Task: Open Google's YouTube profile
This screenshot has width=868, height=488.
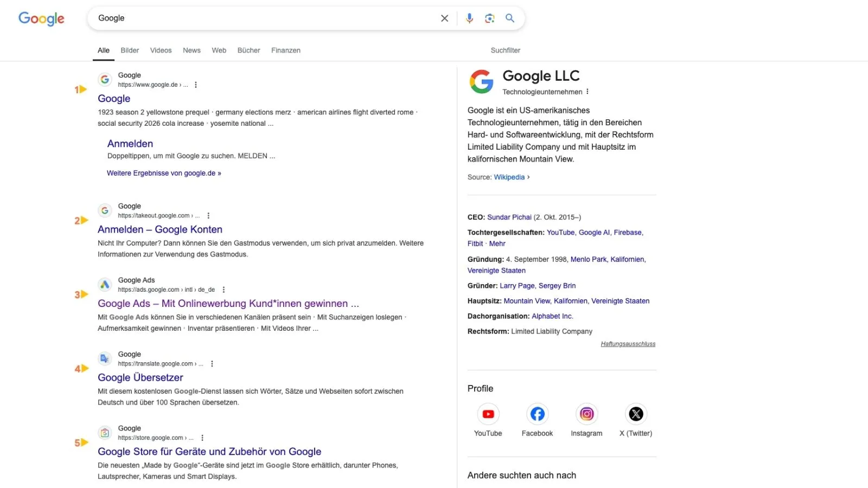Action: tap(488, 414)
